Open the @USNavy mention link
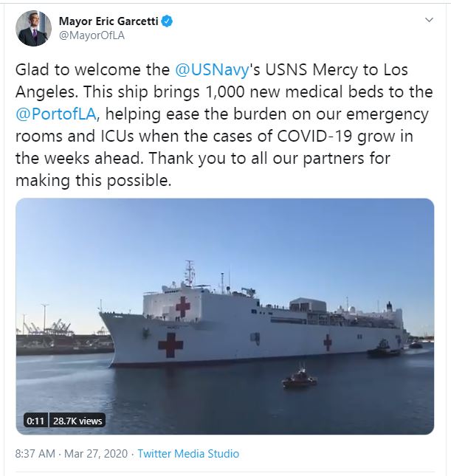Viewport: 451px width, 476px height. pyautogui.click(x=213, y=69)
